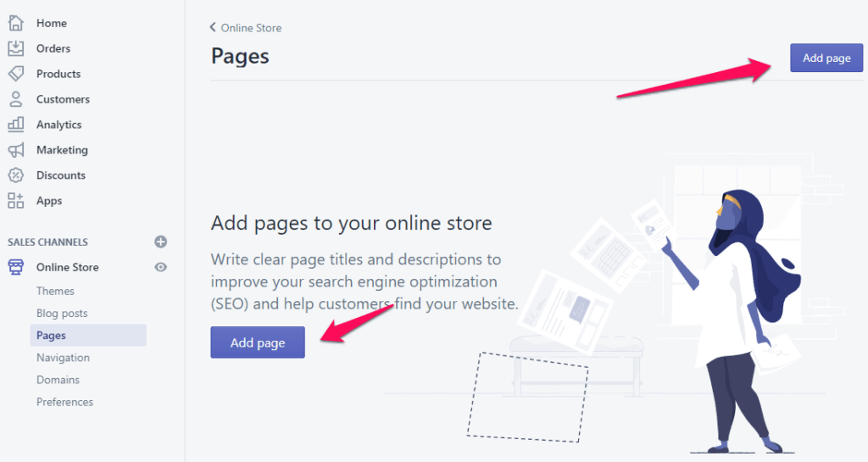Select the Customers person icon

point(15,99)
